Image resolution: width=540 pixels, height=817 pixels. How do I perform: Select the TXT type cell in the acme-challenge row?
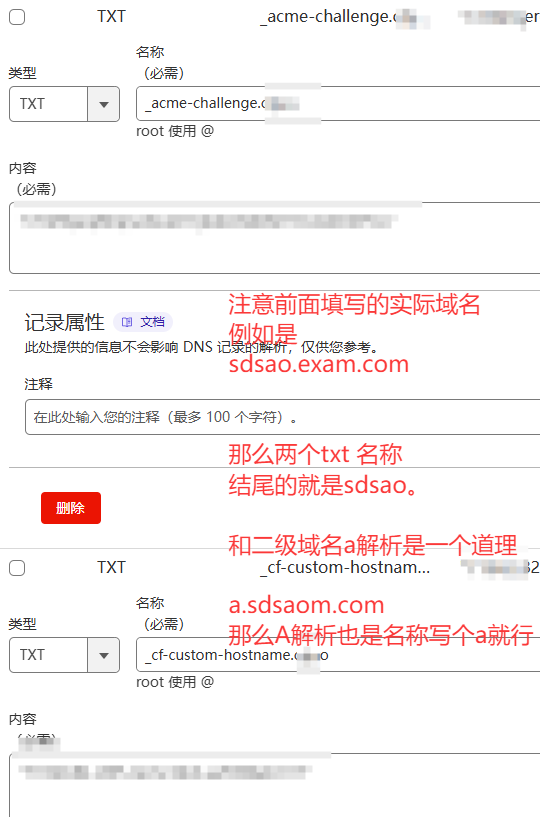[112, 17]
